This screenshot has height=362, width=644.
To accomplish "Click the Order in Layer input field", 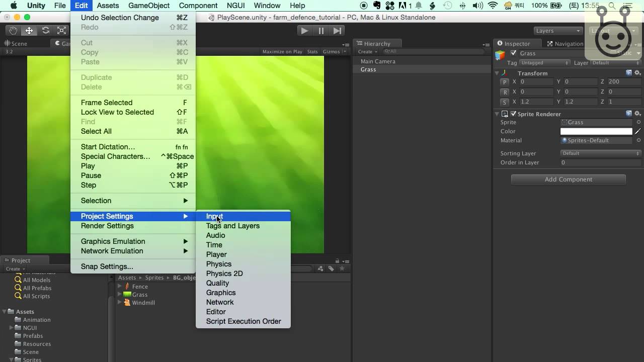I will coord(601,162).
